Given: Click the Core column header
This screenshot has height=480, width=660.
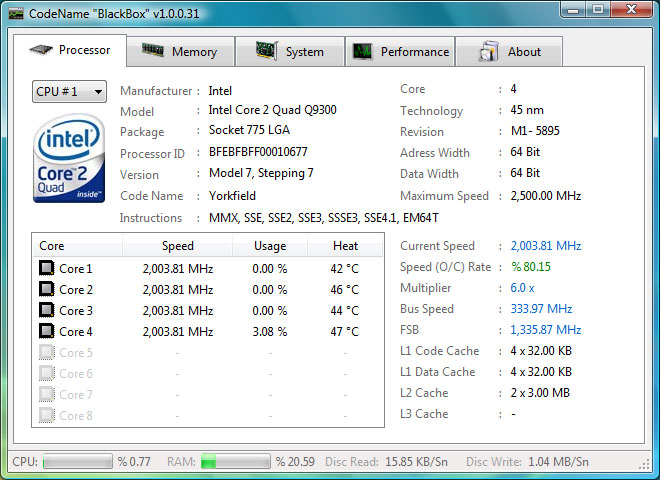Looking at the screenshot, I should coord(78,245).
